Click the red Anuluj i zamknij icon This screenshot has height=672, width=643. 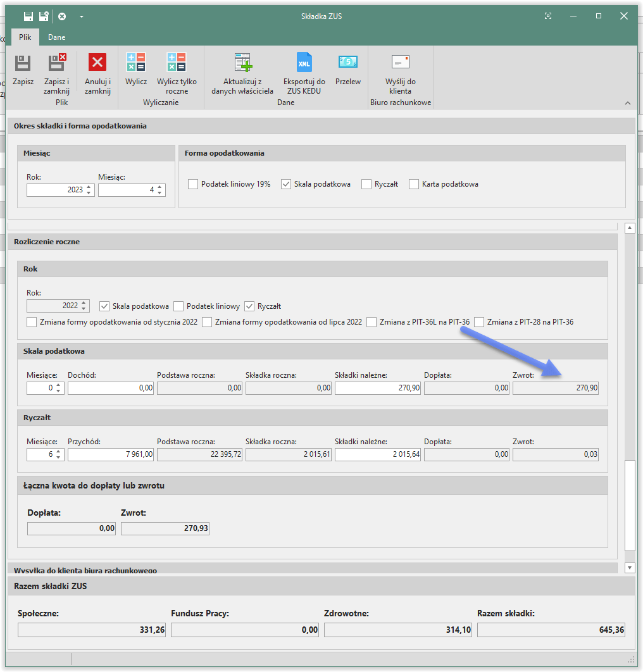pyautogui.click(x=97, y=63)
